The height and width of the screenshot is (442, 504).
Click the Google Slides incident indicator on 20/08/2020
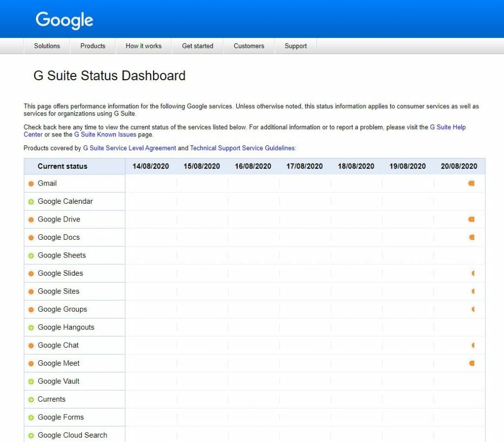[473, 273]
